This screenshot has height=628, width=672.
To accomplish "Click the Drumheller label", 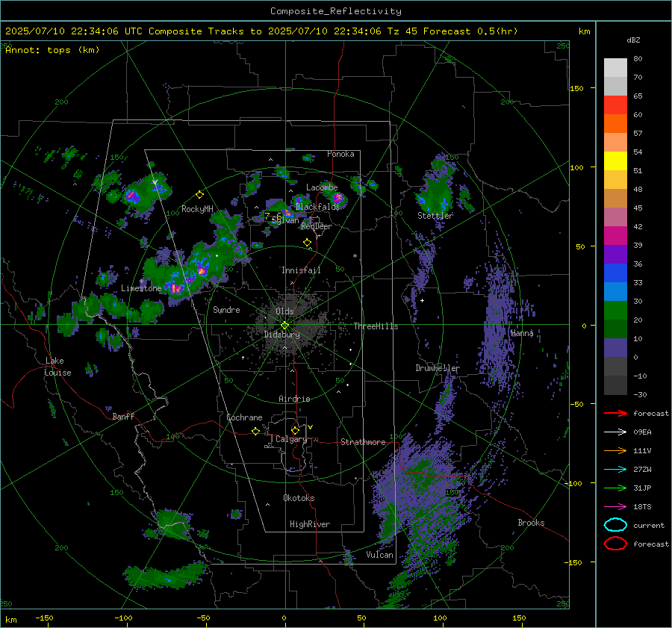I will pos(438,368).
